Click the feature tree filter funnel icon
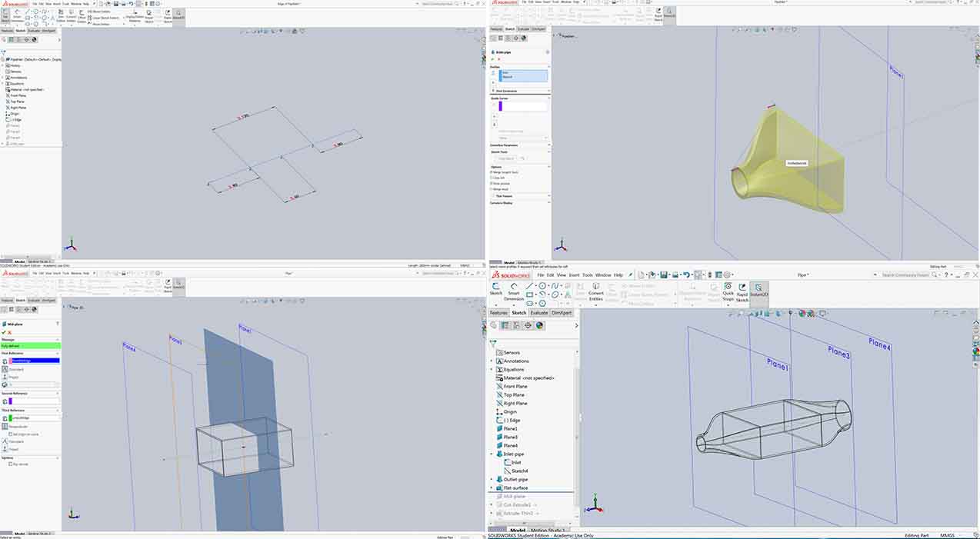The height and width of the screenshot is (539, 980). 493,343
